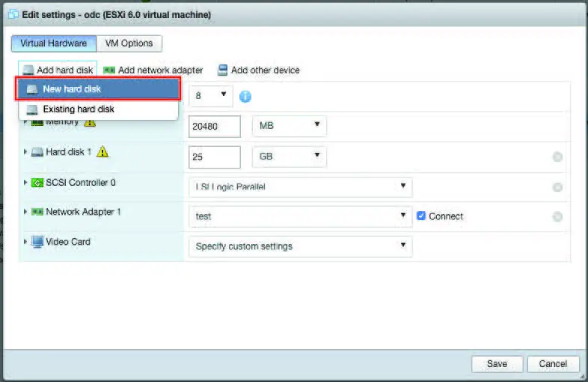Screen dimensions: 588x382
Task: Click the dialog resize grip corner
Action: pyautogui.click(x=582, y=376)
